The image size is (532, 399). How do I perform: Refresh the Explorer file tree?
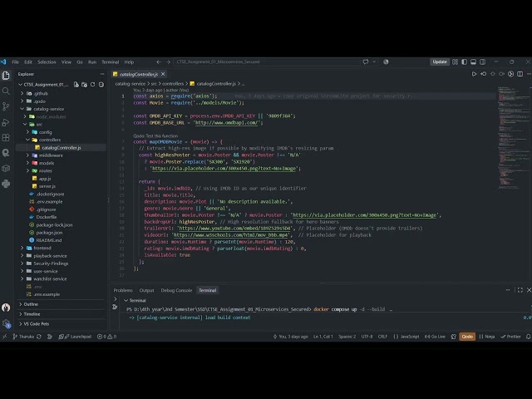92,85
